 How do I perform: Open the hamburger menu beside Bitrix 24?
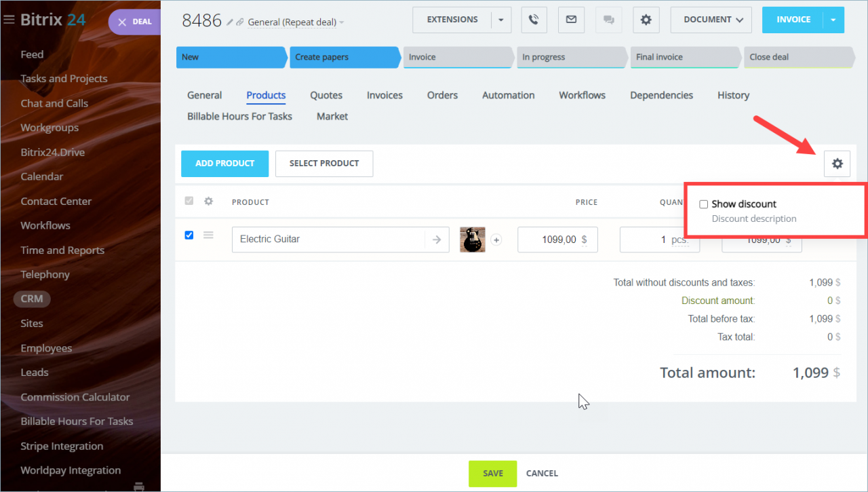coord(9,20)
